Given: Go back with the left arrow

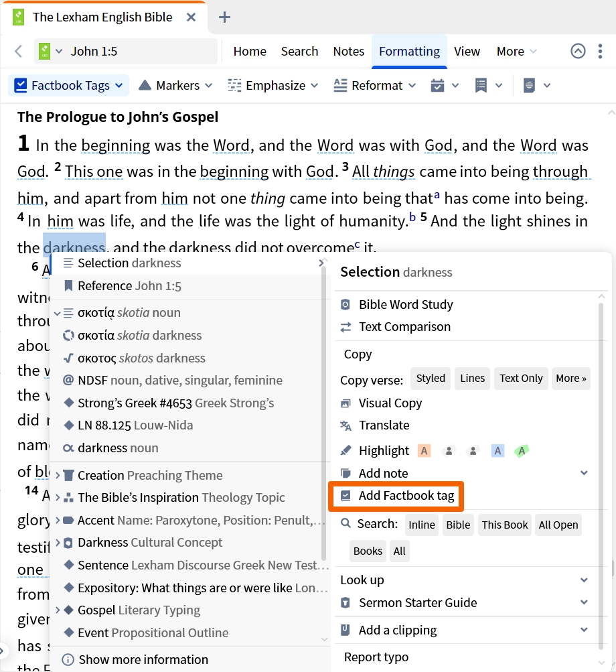Looking at the screenshot, I should coord(19,52).
